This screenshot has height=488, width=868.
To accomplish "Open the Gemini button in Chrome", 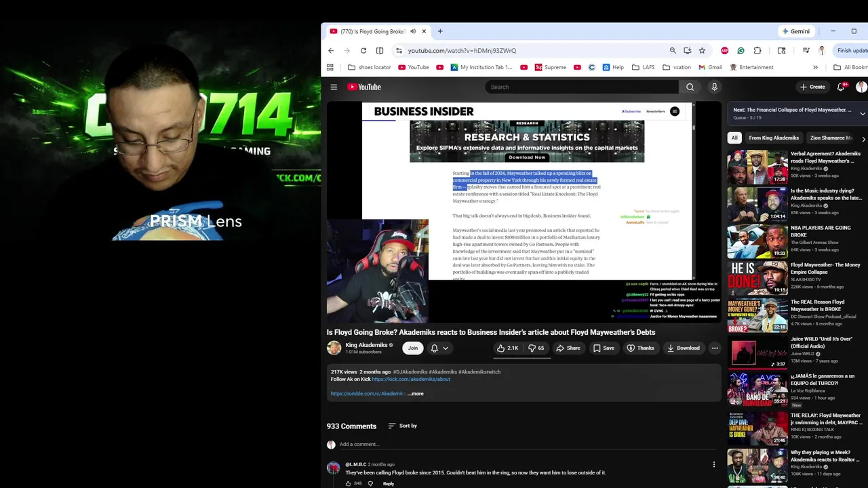I will pos(796,31).
